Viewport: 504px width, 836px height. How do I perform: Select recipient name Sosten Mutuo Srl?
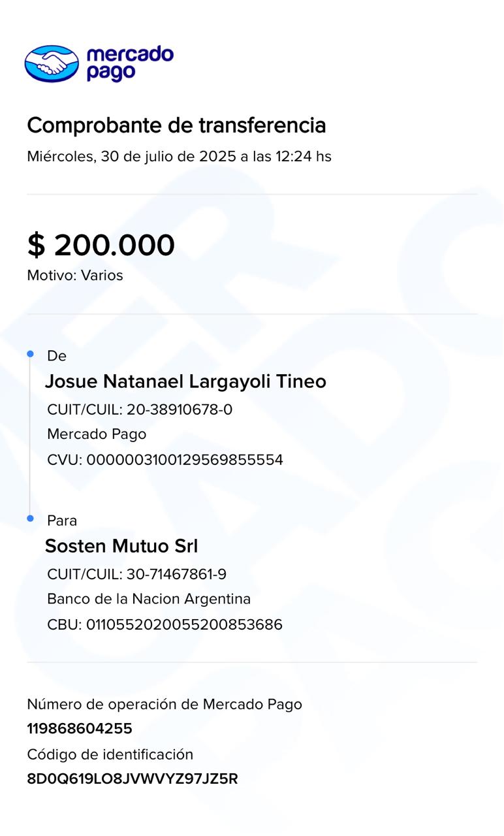click(x=121, y=546)
